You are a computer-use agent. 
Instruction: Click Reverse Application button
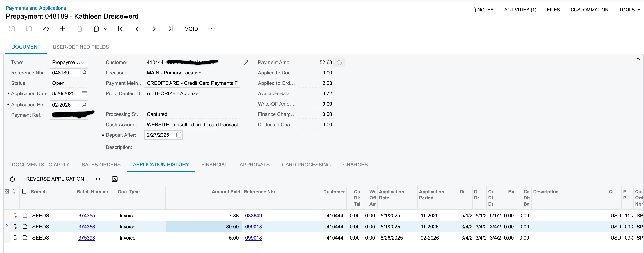pos(55,179)
